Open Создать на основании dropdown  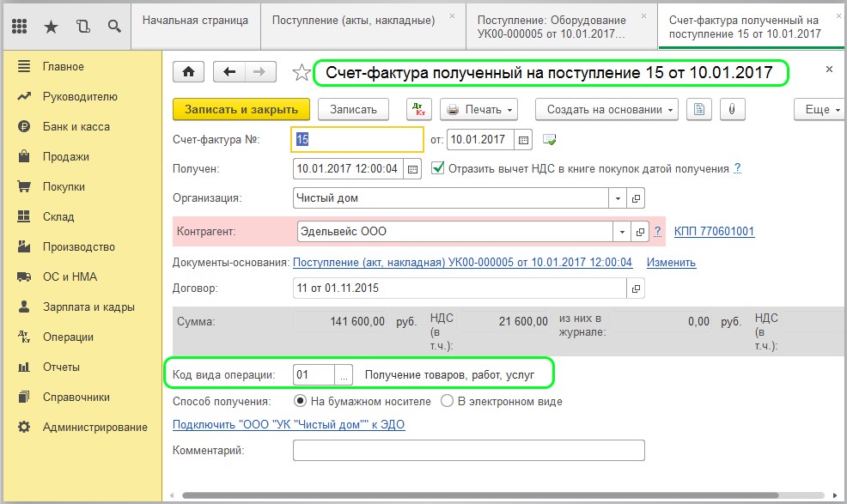607,109
